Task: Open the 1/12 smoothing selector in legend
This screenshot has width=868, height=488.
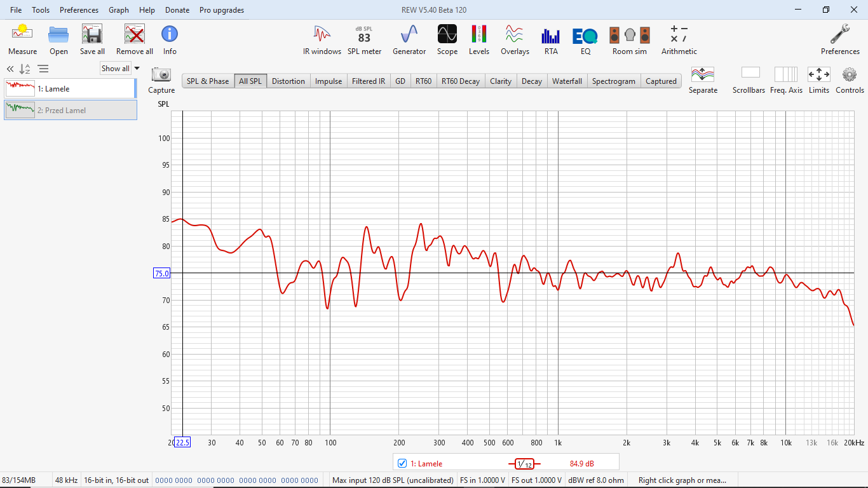Action: pyautogui.click(x=524, y=464)
